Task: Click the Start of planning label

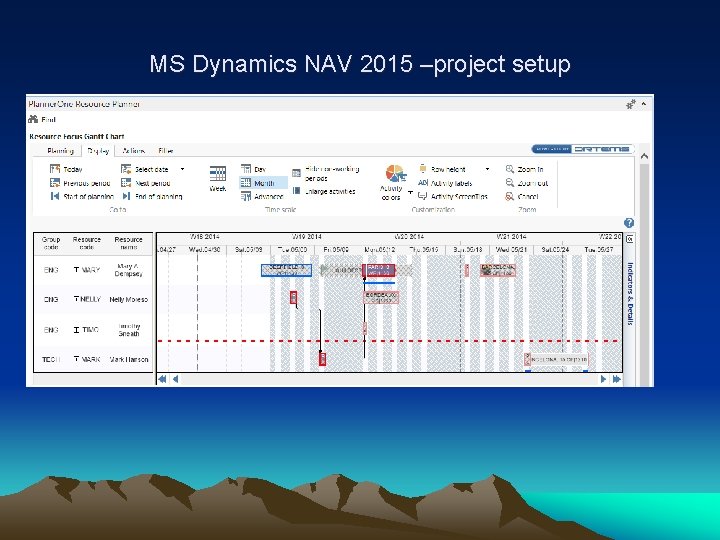Action: pos(88,197)
